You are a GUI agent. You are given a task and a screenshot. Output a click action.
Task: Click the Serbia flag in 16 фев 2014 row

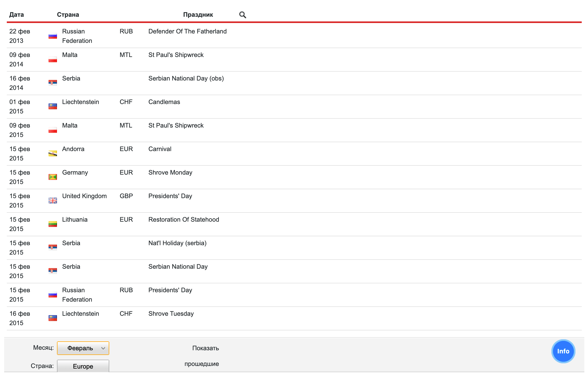tap(53, 83)
